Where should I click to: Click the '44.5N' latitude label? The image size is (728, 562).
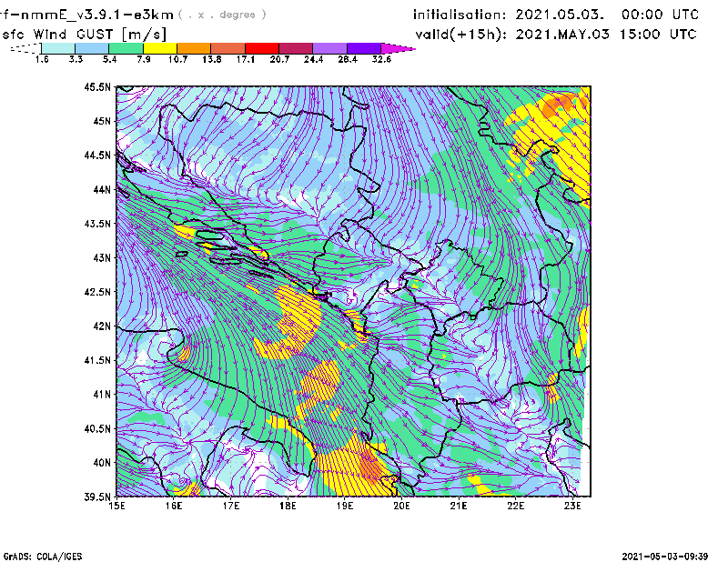tap(97, 155)
